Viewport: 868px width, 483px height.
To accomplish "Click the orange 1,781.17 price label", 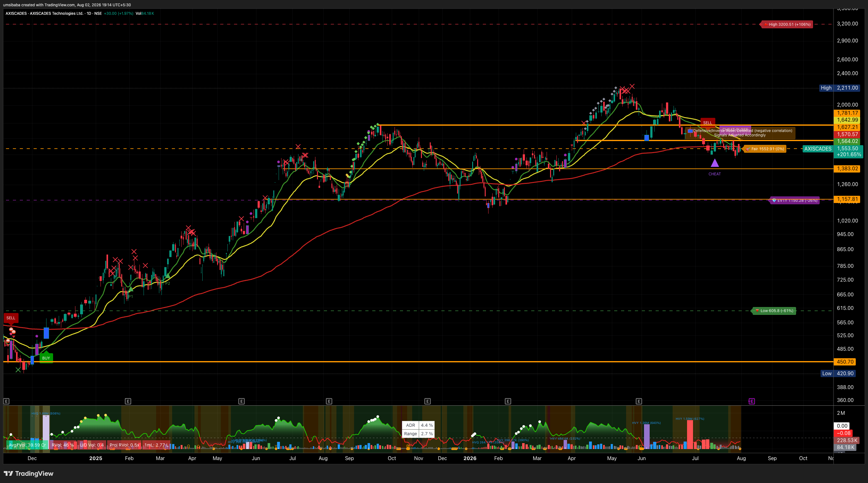I will tap(847, 113).
